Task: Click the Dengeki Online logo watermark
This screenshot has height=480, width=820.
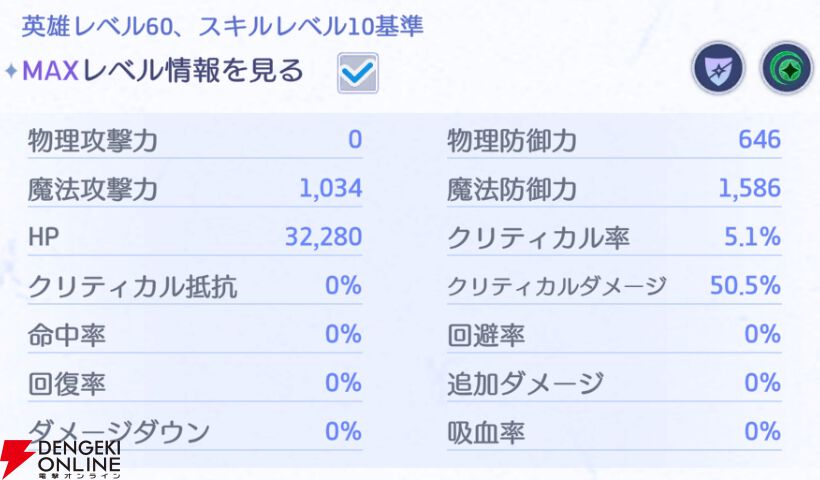Action: (x=61, y=460)
